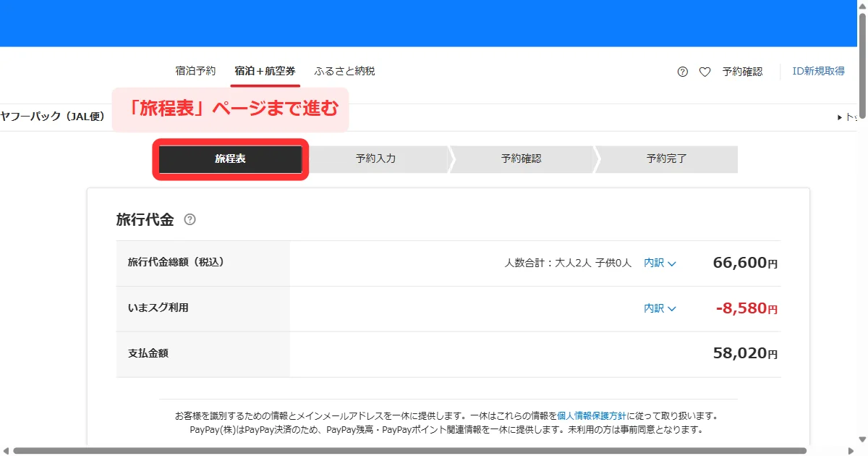Open ID新規取得 link

point(819,71)
